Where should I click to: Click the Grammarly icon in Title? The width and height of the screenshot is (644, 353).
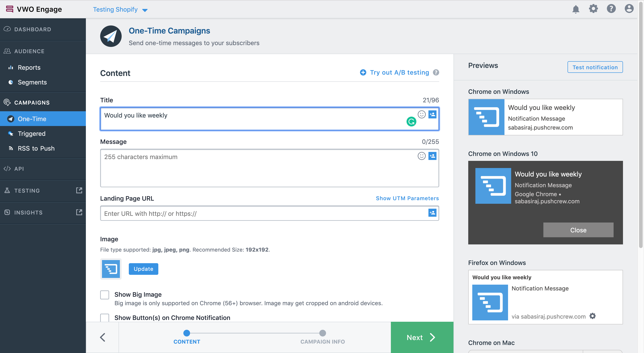(411, 122)
